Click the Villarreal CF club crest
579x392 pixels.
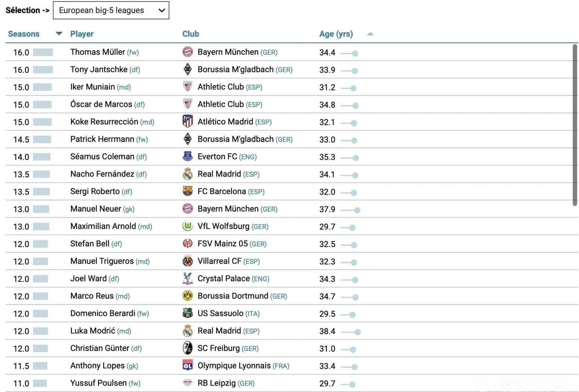[188, 261]
